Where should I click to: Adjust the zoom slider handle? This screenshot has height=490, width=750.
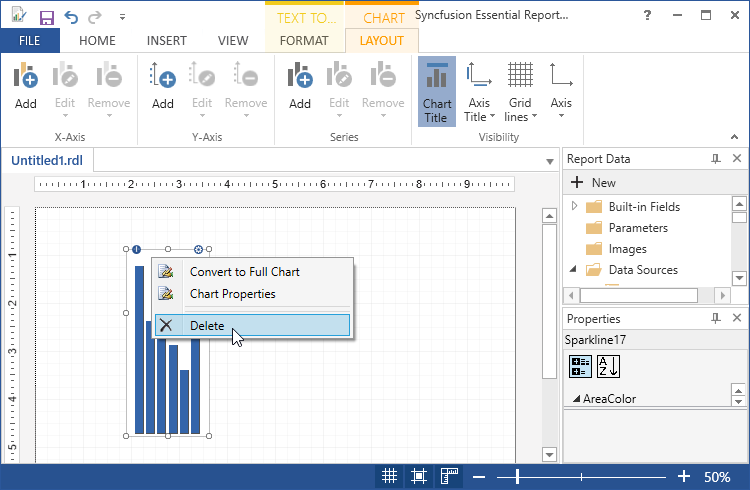[517, 477]
